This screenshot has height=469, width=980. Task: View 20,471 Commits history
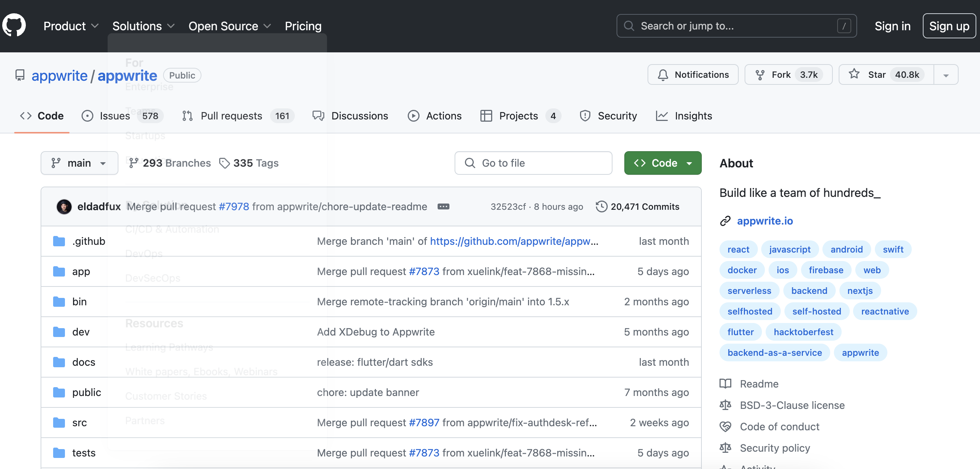tap(637, 206)
